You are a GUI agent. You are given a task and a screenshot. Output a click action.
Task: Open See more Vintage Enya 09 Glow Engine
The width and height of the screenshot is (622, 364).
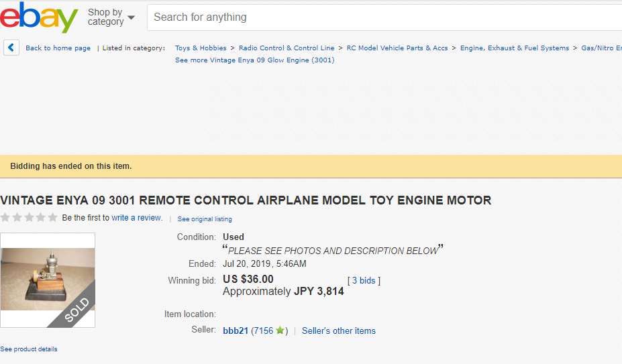point(255,60)
